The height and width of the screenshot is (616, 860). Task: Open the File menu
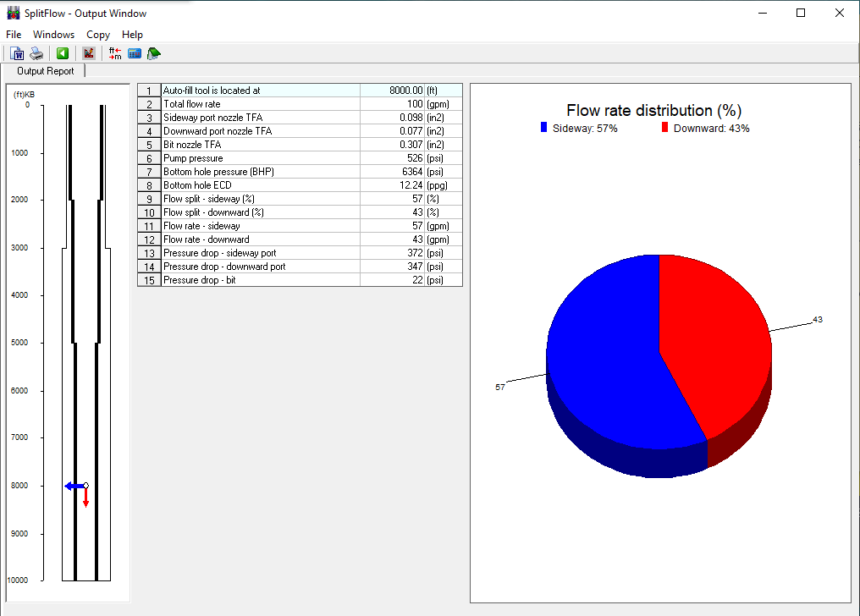(x=14, y=35)
